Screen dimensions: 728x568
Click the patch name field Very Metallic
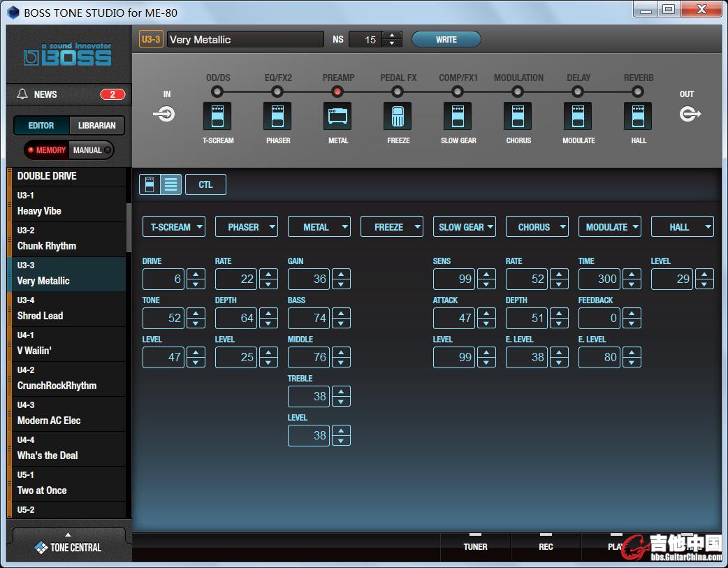245,40
